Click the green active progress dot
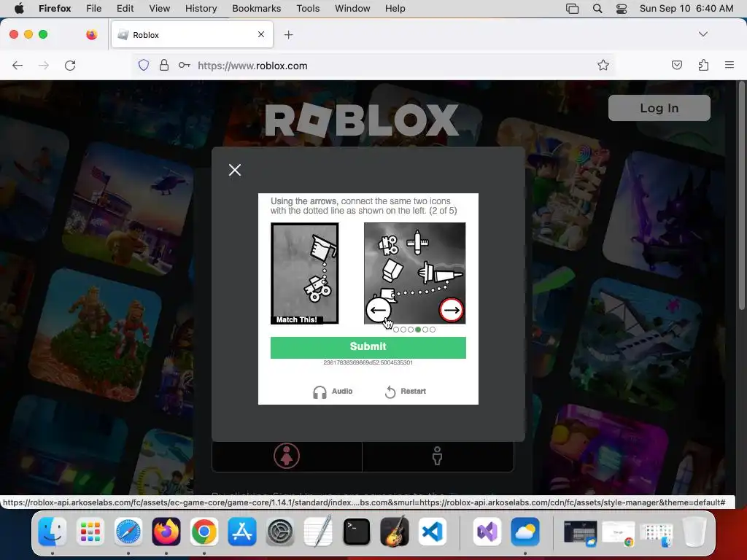This screenshot has width=747, height=560. tap(418, 330)
